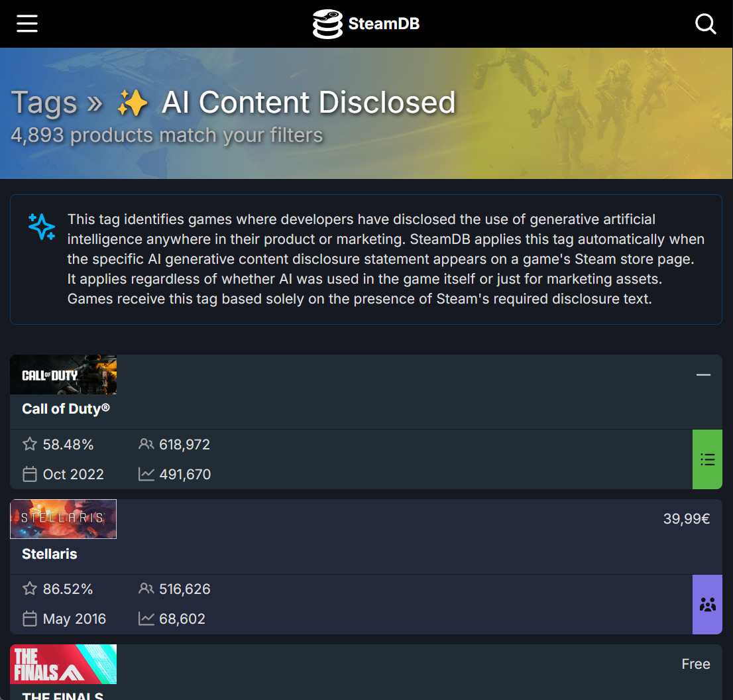The height and width of the screenshot is (700, 733).
Task: Open the Call of Duty® title link
Action: [66, 409]
